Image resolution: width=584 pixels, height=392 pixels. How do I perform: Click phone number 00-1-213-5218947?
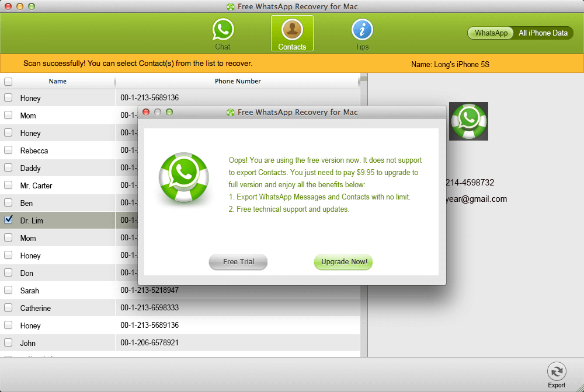coord(150,290)
